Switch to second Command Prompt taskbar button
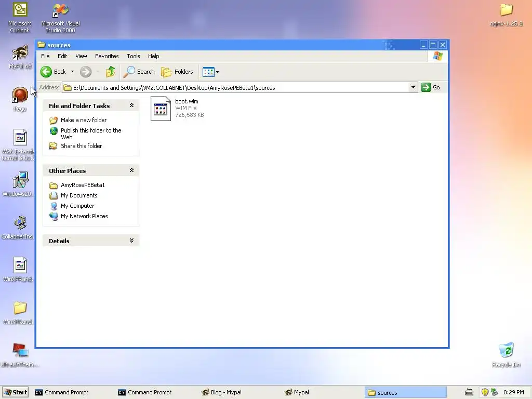Viewport: 532px width, 399px height. [156, 392]
